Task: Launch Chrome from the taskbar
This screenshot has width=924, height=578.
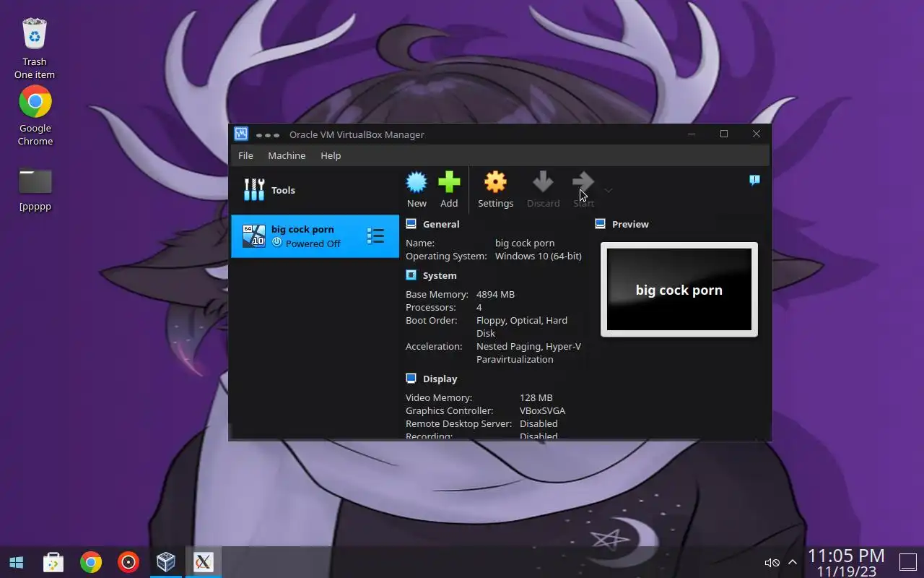Action: click(x=91, y=562)
